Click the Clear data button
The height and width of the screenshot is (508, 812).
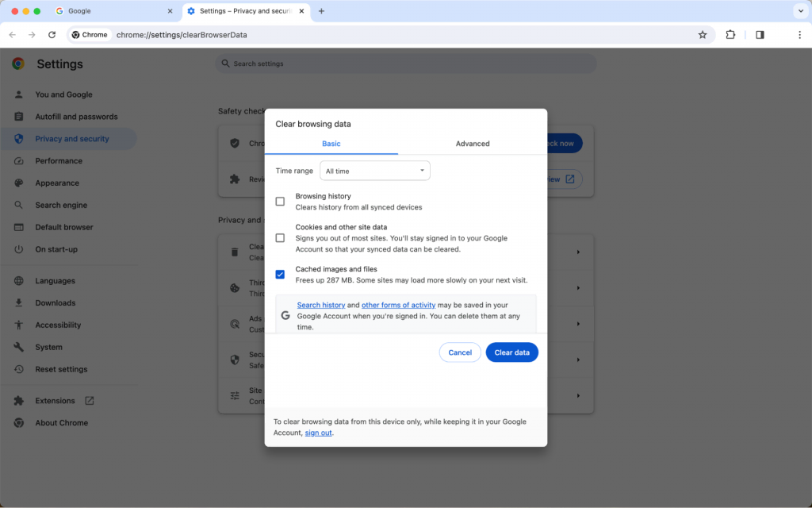point(511,352)
